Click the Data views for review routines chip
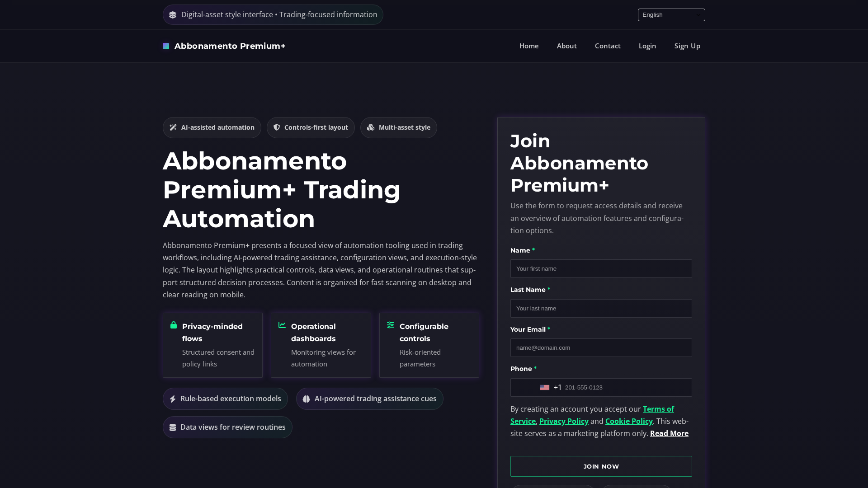868x488 pixels. point(227,427)
